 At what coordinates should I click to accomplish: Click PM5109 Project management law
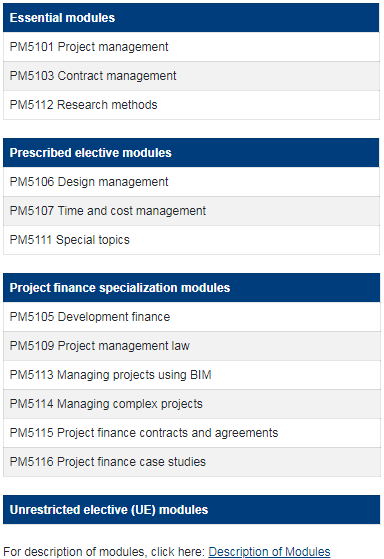pos(191,346)
